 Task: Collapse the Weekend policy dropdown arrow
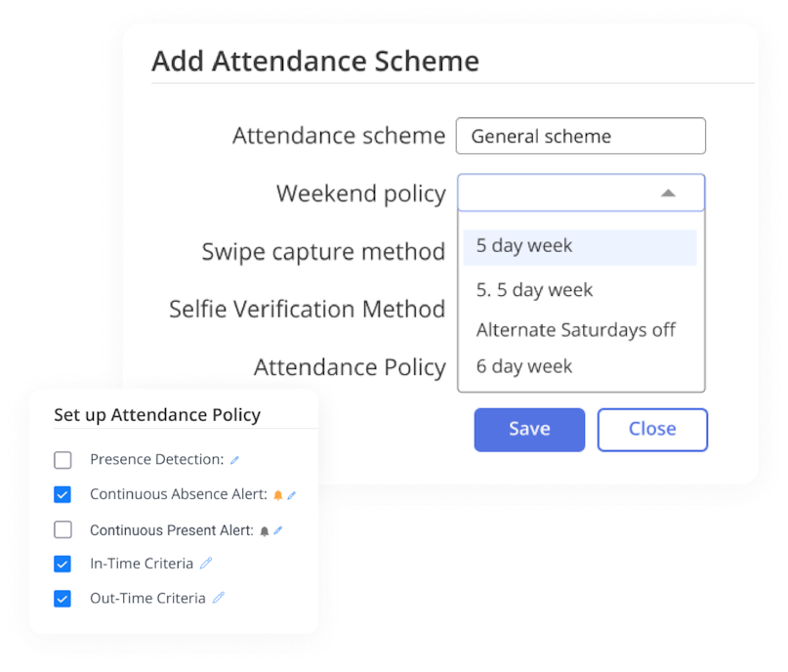(669, 192)
